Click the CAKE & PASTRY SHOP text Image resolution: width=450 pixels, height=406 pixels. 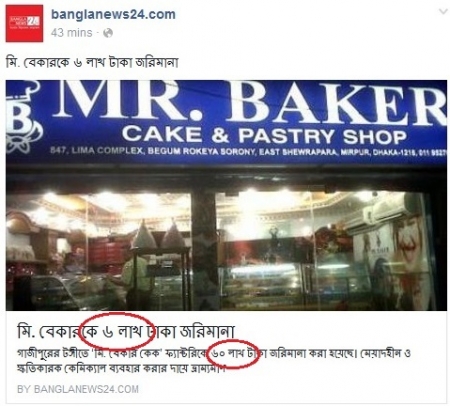264,135
